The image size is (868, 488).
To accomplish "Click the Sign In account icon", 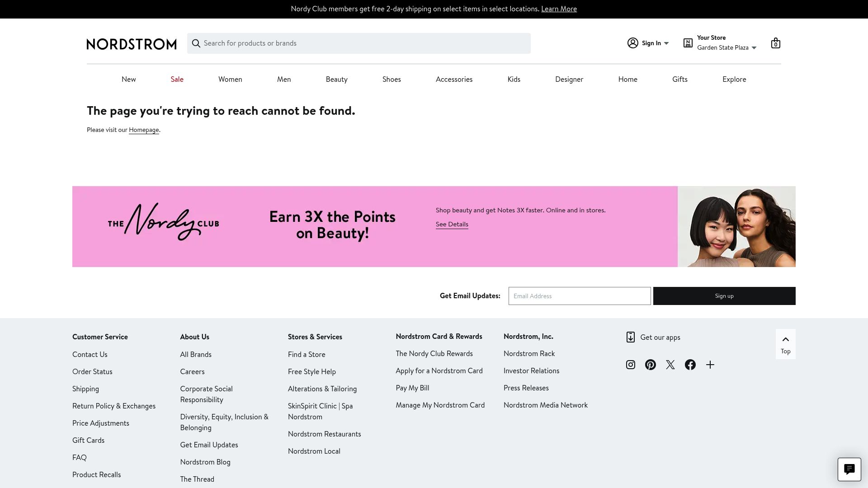I will pos(633,43).
